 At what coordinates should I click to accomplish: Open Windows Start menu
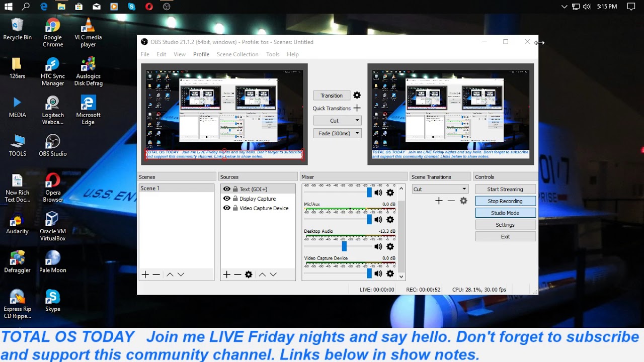pyautogui.click(x=8, y=7)
